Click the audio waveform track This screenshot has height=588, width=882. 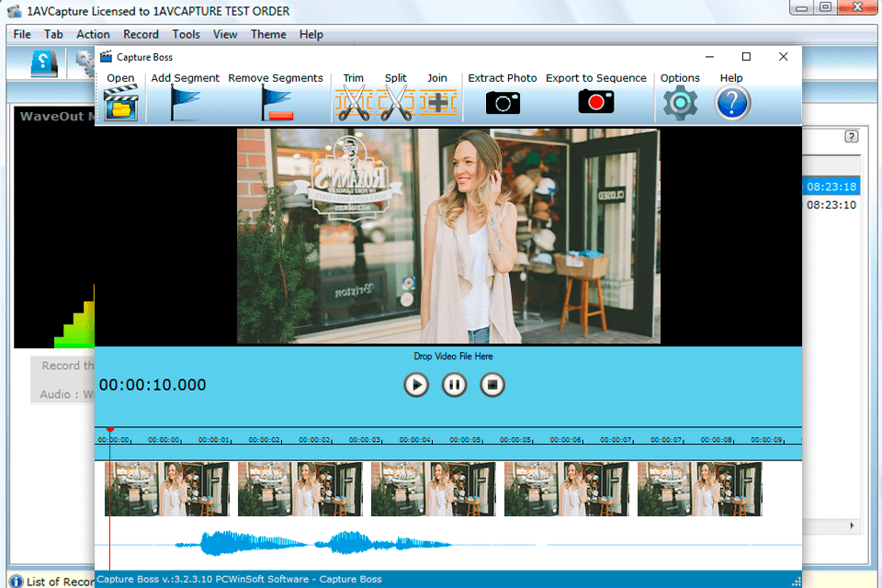pyautogui.click(x=447, y=544)
